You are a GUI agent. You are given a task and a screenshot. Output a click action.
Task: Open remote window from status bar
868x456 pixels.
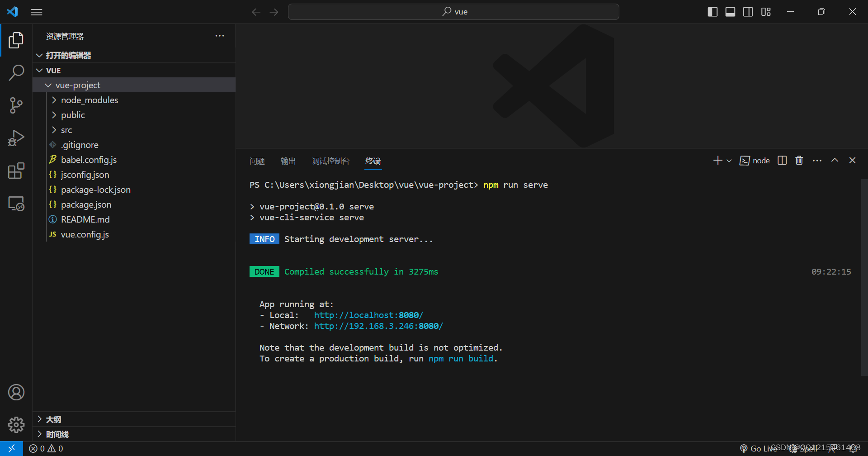pyautogui.click(x=11, y=449)
